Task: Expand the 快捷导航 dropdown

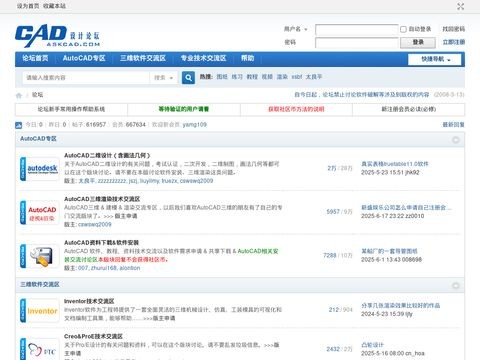Action: [435, 59]
